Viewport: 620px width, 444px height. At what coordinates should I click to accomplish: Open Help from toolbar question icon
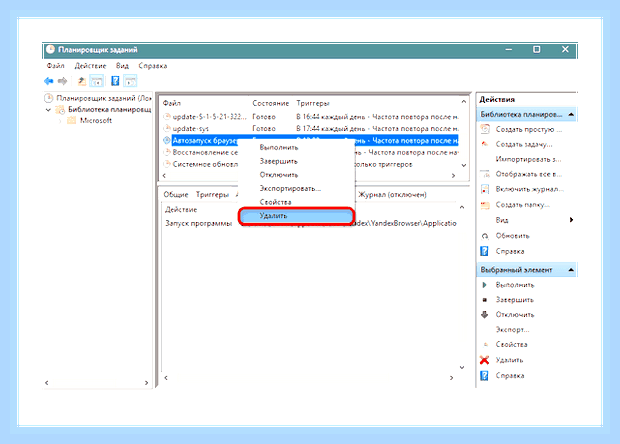(x=115, y=81)
